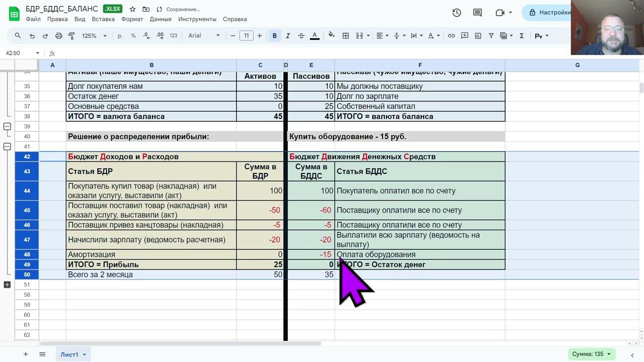
Task: Open the Правка menu
Action: (x=57, y=19)
